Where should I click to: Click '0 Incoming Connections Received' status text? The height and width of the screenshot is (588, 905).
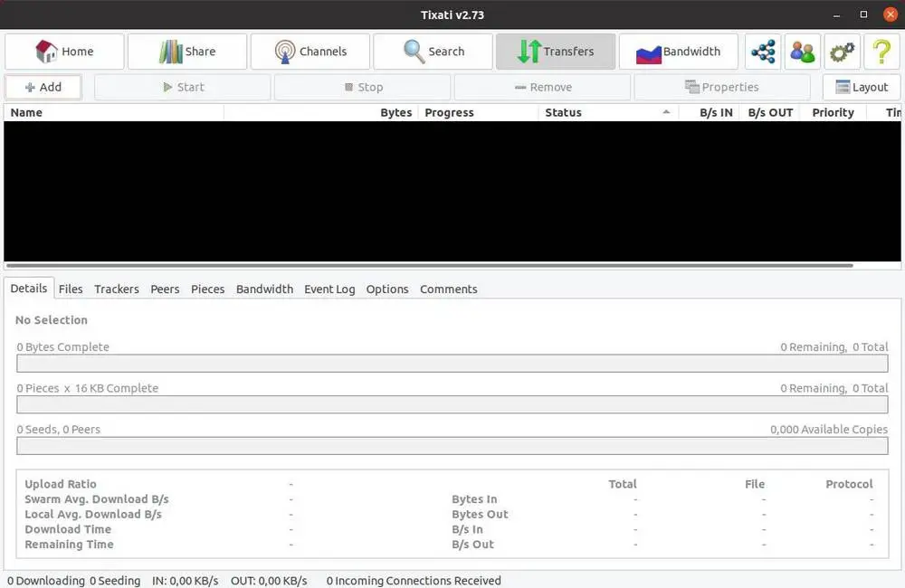tap(414, 581)
